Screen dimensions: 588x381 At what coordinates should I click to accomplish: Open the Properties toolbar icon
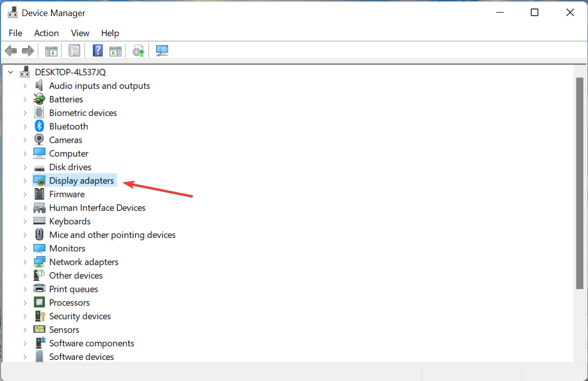[x=74, y=51]
